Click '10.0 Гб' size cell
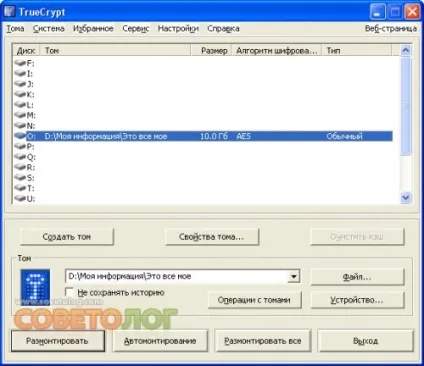424x366 pixels. tap(214, 136)
